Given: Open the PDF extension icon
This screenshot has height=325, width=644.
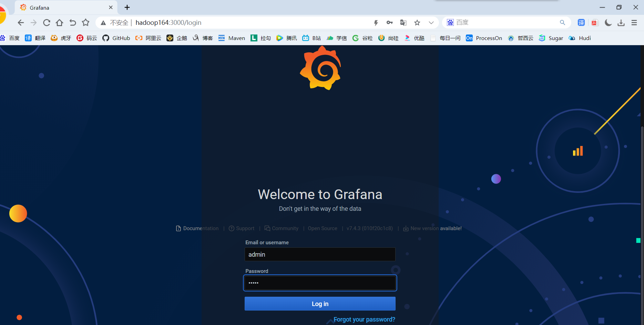Looking at the screenshot, I should point(595,23).
